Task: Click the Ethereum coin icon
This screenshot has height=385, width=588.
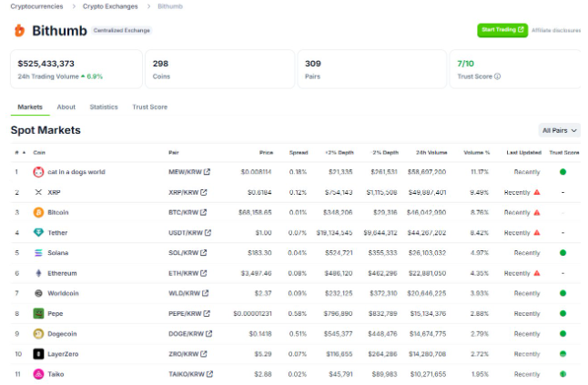Action: point(38,273)
